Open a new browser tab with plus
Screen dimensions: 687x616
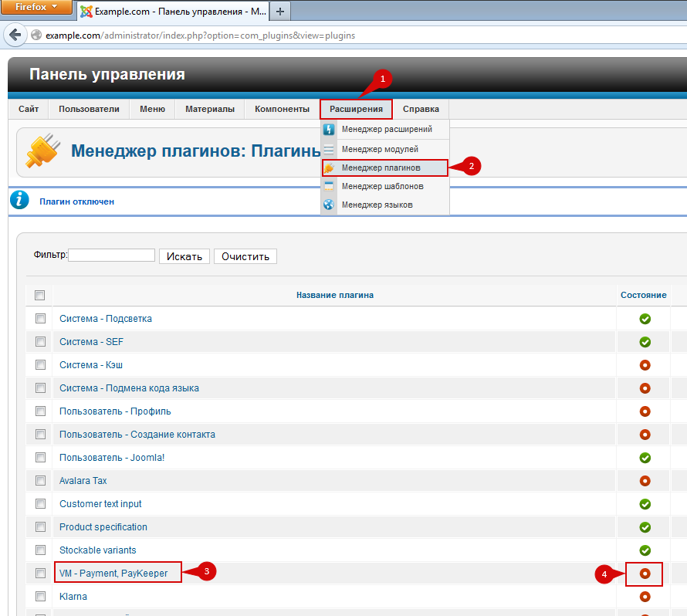(279, 12)
